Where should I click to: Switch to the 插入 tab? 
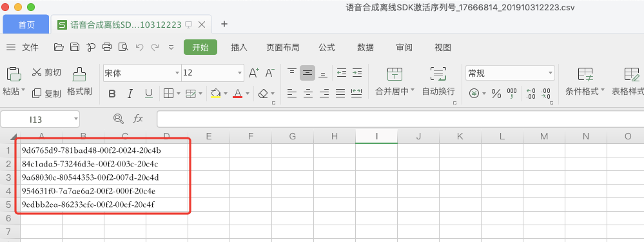pos(239,48)
